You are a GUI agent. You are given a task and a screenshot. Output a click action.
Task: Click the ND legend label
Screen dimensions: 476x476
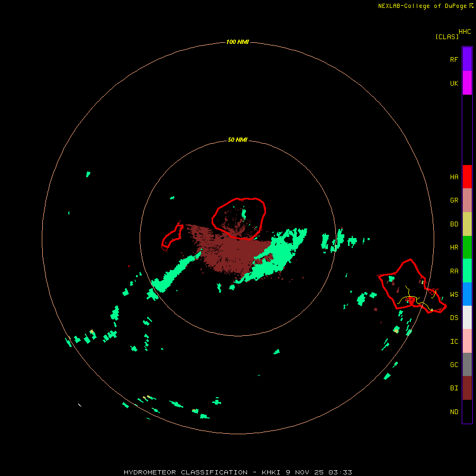[x=454, y=412]
